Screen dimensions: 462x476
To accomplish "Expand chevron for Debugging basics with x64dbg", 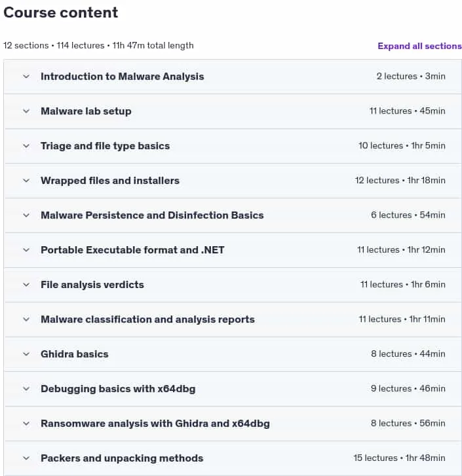I will click(x=26, y=389).
